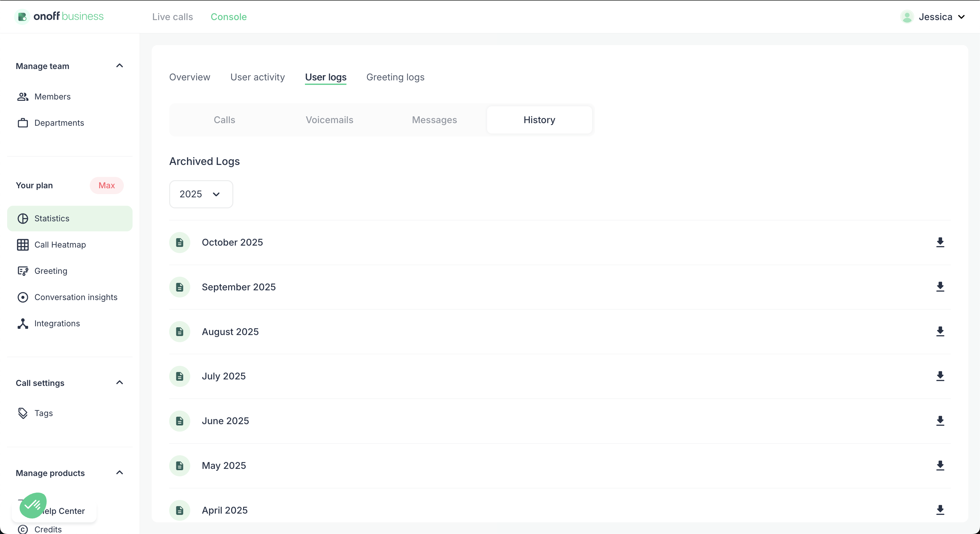This screenshot has height=534, width=980.
Task: Click the Archived Logs heading
Action: pyautogui.click(x=204, y=161)
